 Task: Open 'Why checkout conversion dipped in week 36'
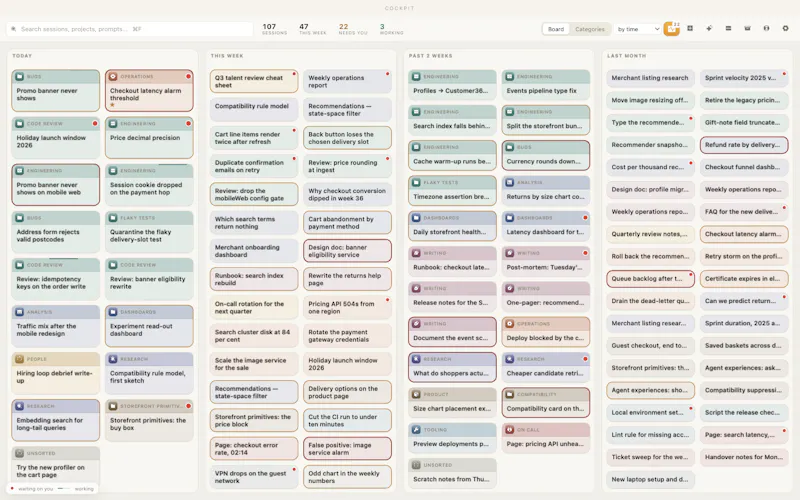347,194
